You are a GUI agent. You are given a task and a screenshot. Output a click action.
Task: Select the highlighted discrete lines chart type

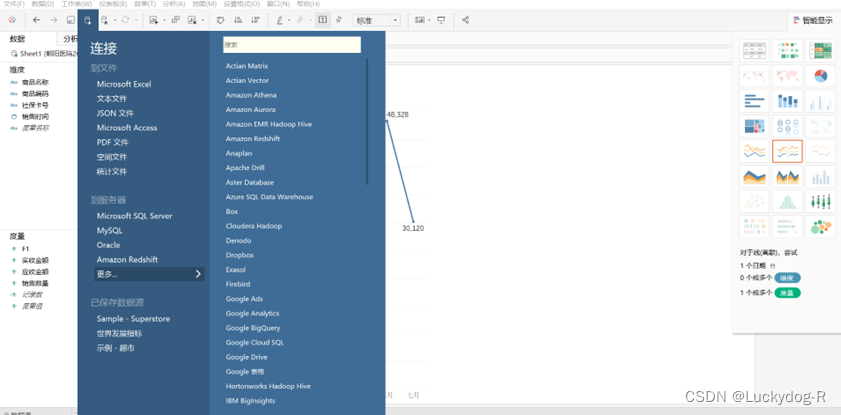click(787, 151)
